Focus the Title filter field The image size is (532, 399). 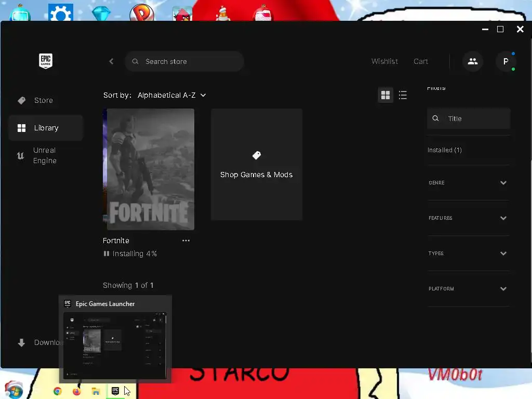tap(469, 118)
